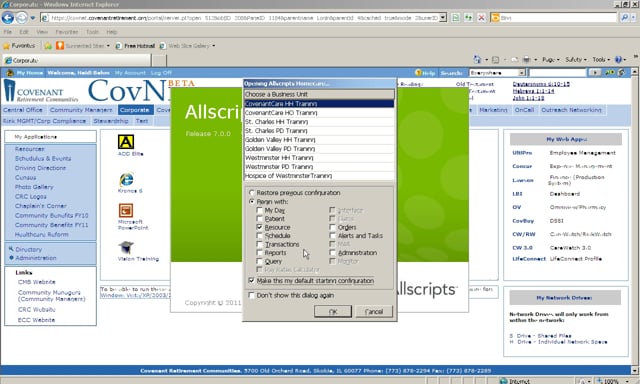Open the Stewardship tab
The height and width of the screenshot is (384, 640).
(x=111, y=121)
